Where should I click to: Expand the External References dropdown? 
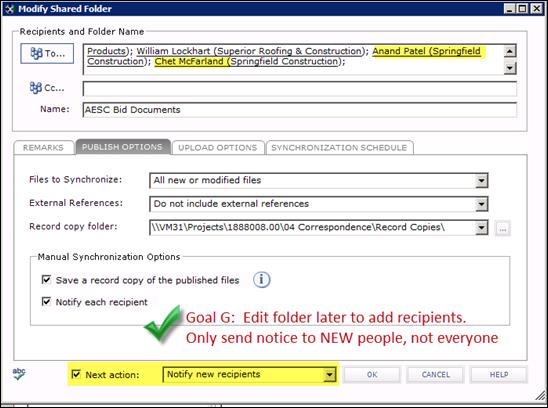tap(481, 204)
